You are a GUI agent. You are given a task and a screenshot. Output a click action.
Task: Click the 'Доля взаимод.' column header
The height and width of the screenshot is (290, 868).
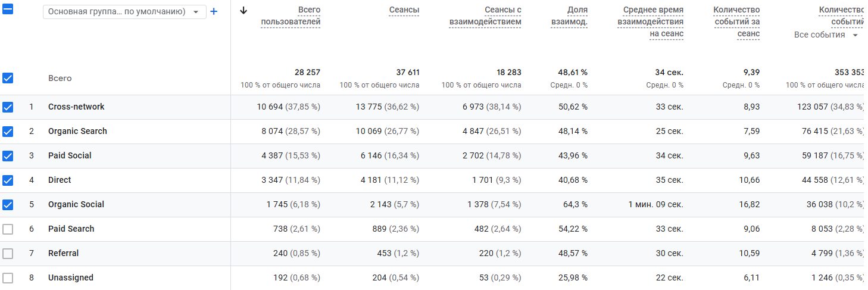tap(569, 16)
